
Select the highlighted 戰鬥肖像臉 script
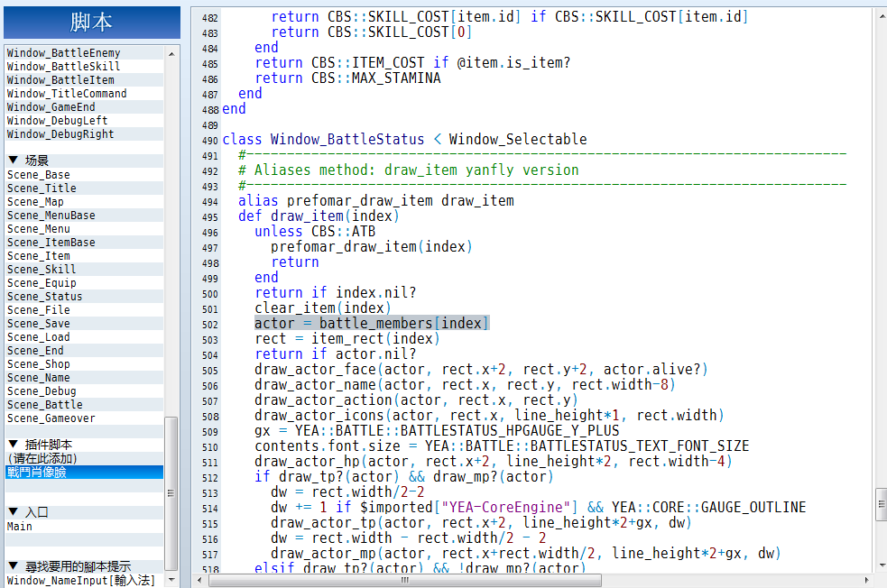85,472
